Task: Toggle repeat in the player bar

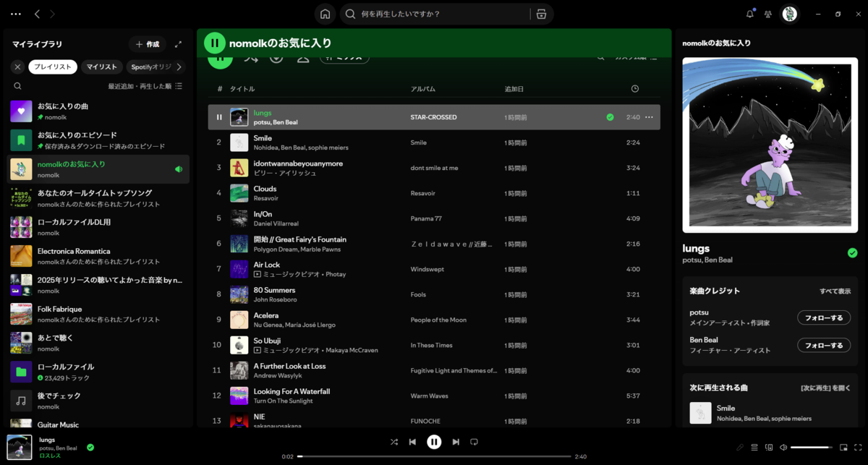Action: (475, 441)
